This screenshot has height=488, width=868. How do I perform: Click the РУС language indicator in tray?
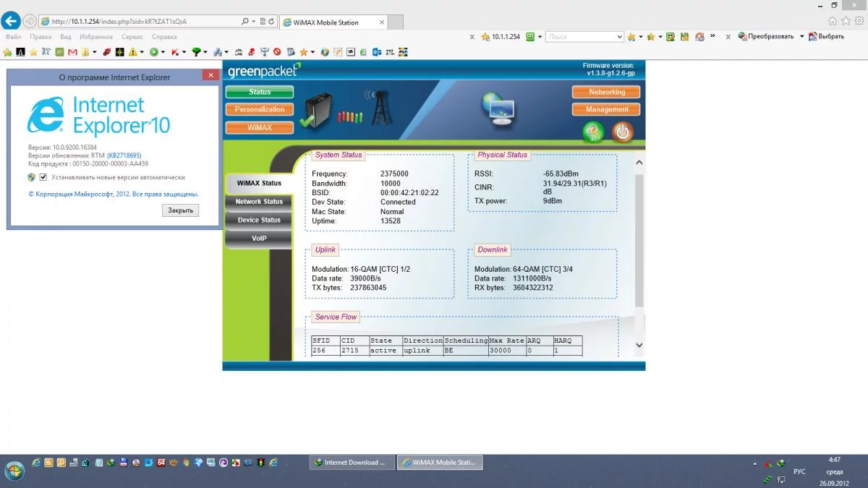tap(799, 471)
